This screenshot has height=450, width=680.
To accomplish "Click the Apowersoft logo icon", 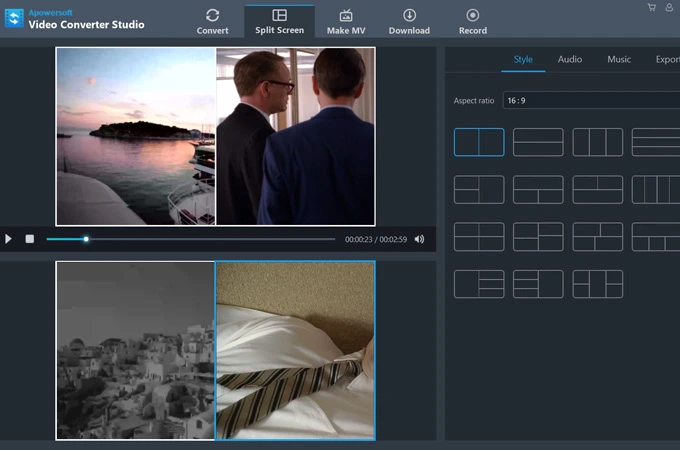I will point(14,19).
